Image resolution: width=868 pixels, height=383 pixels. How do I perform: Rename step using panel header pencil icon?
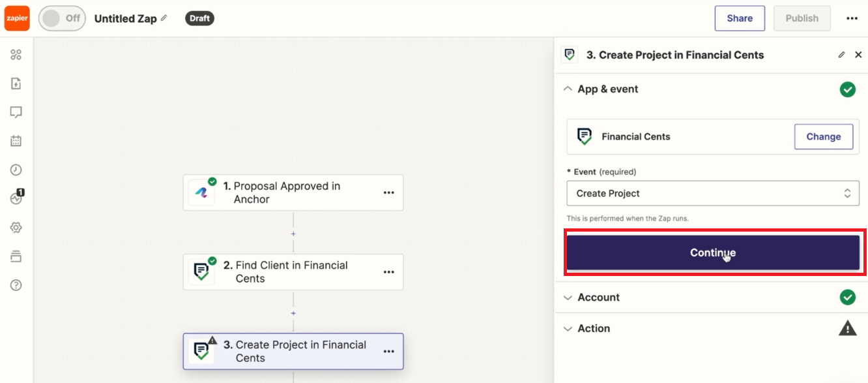coord(841,55)
